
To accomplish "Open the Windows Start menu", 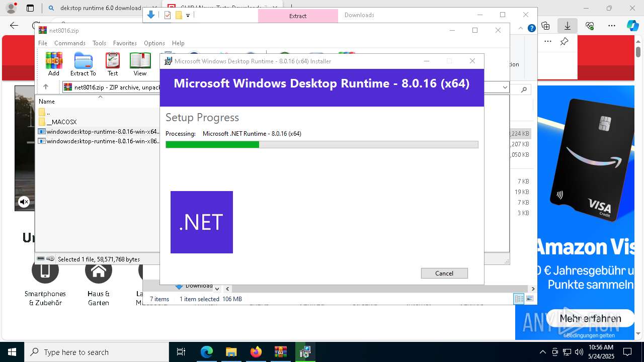I will [x=12, y=352].
